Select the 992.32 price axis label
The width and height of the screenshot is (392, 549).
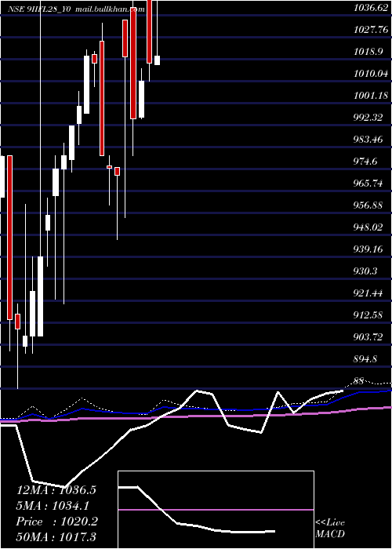(x=368, y=118)
